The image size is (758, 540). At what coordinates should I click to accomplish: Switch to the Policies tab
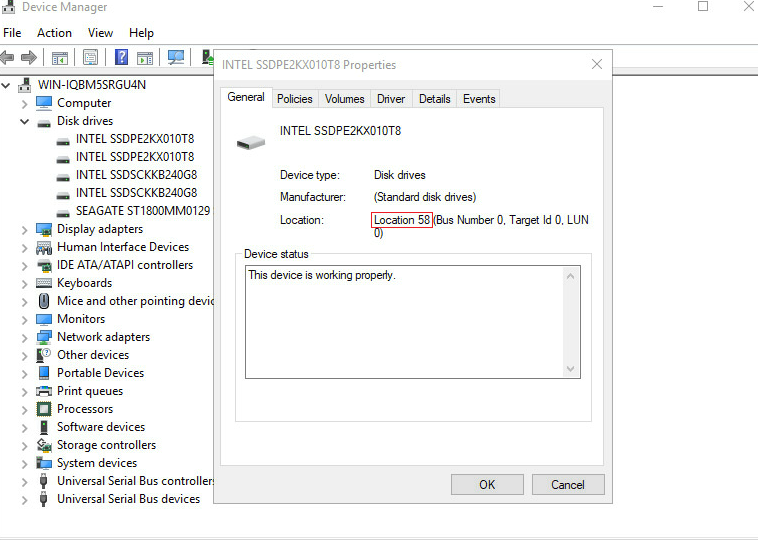point(294,99)
